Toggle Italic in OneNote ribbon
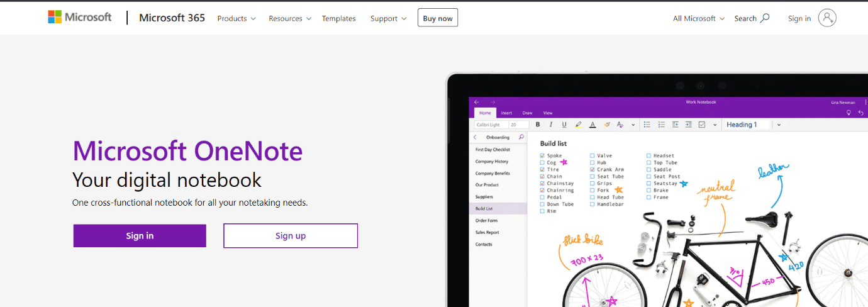The image size is (868, 307). tap(550, 125)
